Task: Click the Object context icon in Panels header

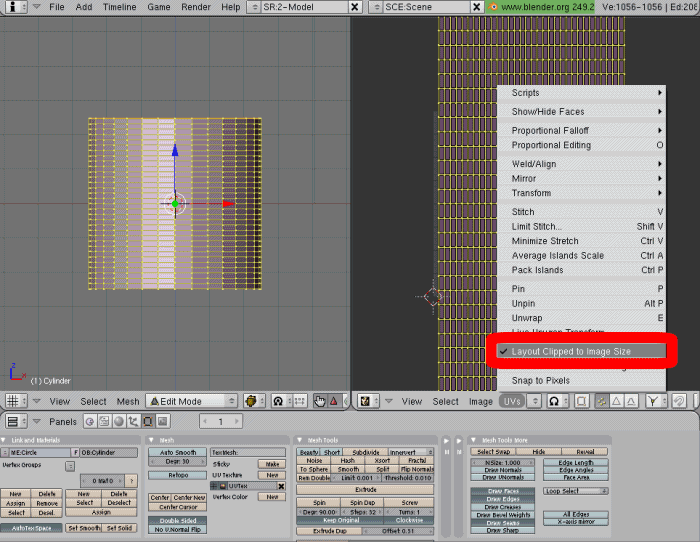Action: point(133,422)
